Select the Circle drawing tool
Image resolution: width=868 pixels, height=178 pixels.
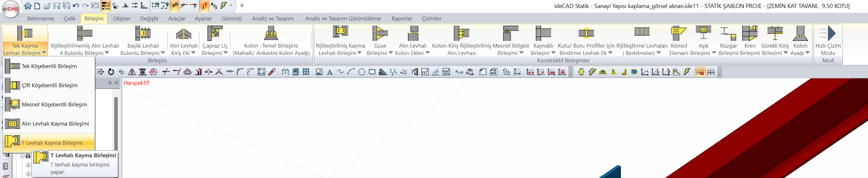[362, 72]
